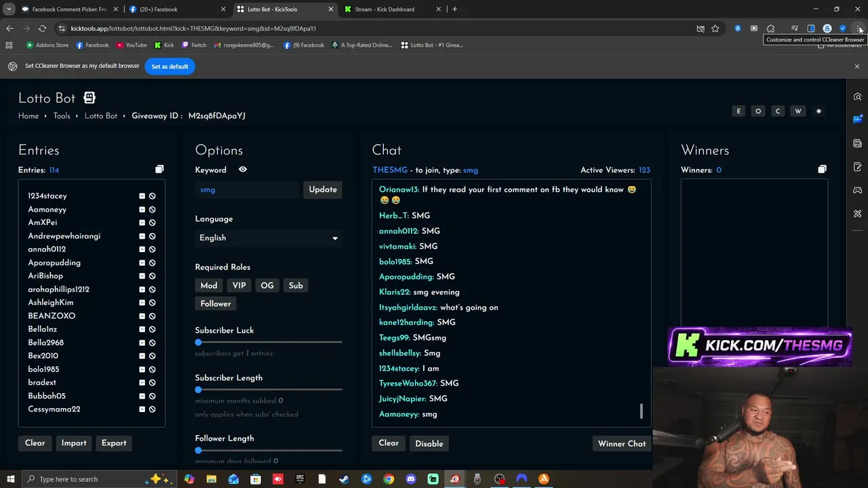Open the browser extensions puzzle icon
This screenshot has width=868, height=488.
770,28
